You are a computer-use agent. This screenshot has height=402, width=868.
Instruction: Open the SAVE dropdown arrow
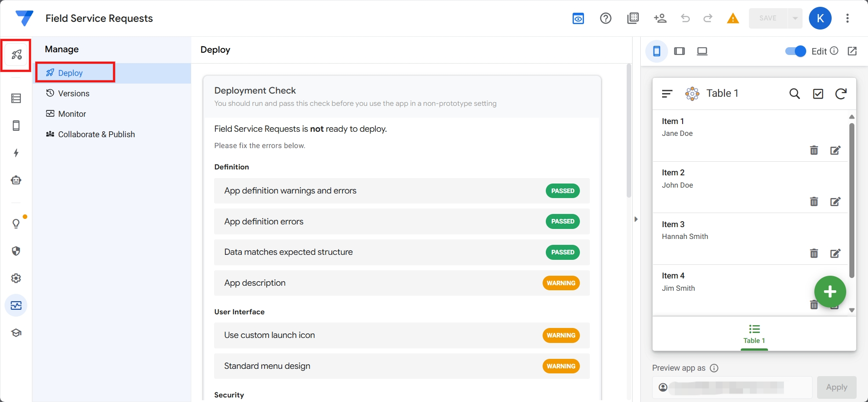[x=795, y=18]
